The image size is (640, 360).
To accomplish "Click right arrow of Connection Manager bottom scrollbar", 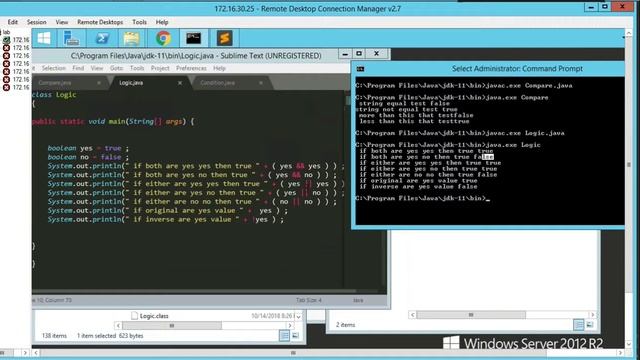I will click(x=620, y=353).
